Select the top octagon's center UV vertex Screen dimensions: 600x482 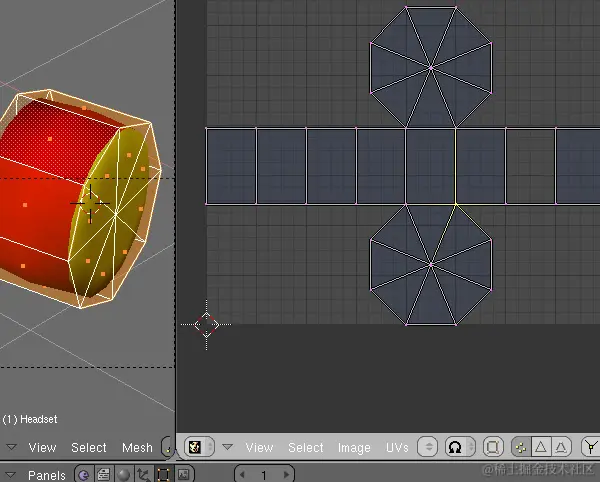click(431, 68)
